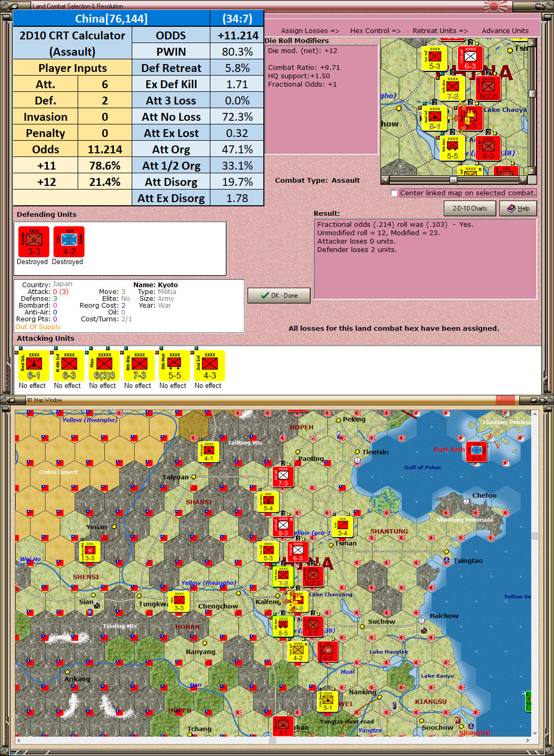Open the Hex Control step
This screenshot has width=554, height=756.
(x=375, y=30)
